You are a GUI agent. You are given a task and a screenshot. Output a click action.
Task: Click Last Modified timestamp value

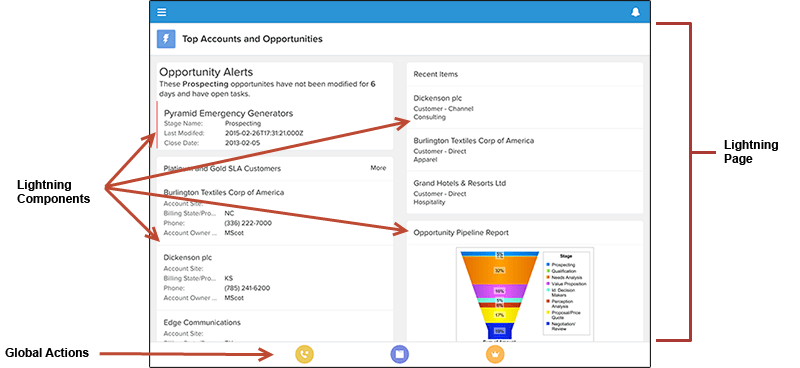264,133
